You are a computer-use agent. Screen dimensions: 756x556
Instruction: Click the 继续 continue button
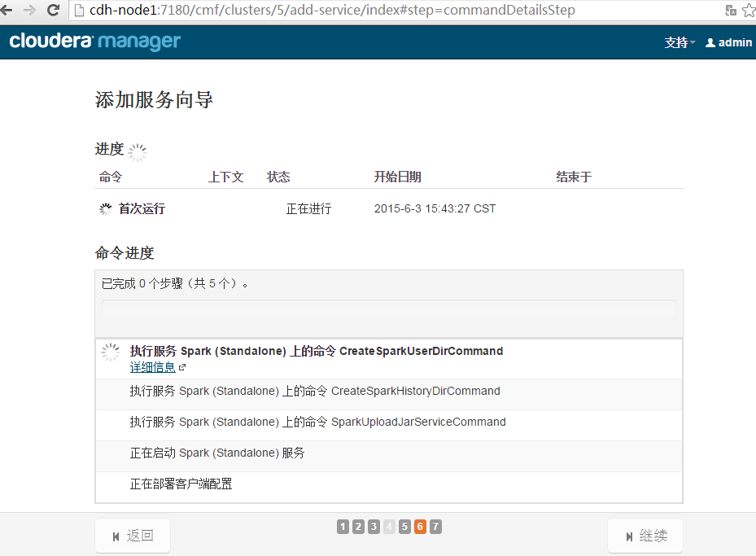pyautogui.click(x=645, y=536)
